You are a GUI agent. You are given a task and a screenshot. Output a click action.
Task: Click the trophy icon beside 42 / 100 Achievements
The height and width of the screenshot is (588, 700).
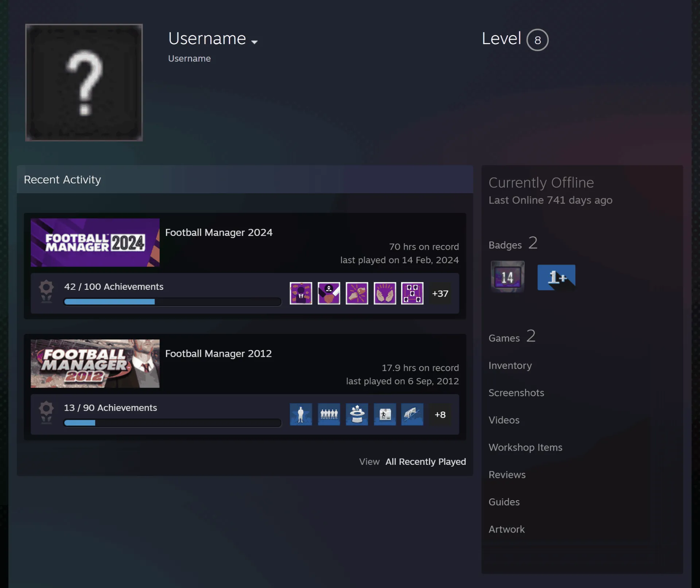[46, 291]
